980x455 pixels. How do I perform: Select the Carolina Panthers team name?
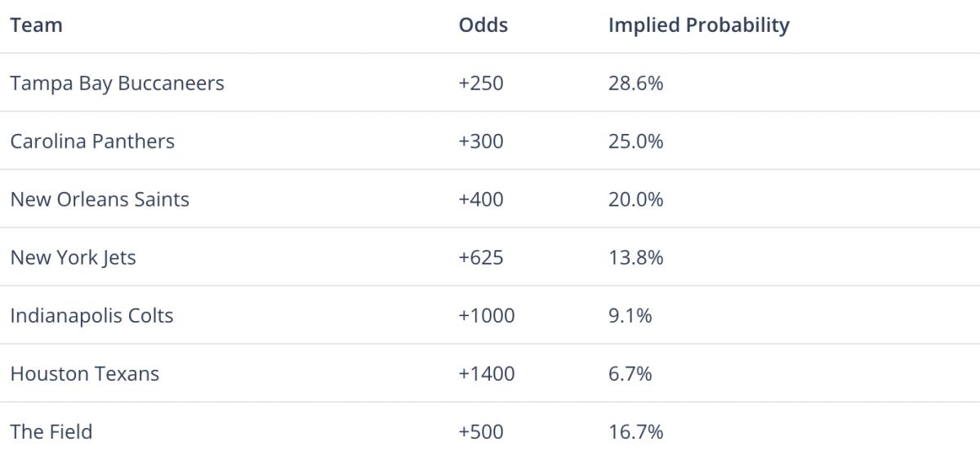(x=92, y=141)
